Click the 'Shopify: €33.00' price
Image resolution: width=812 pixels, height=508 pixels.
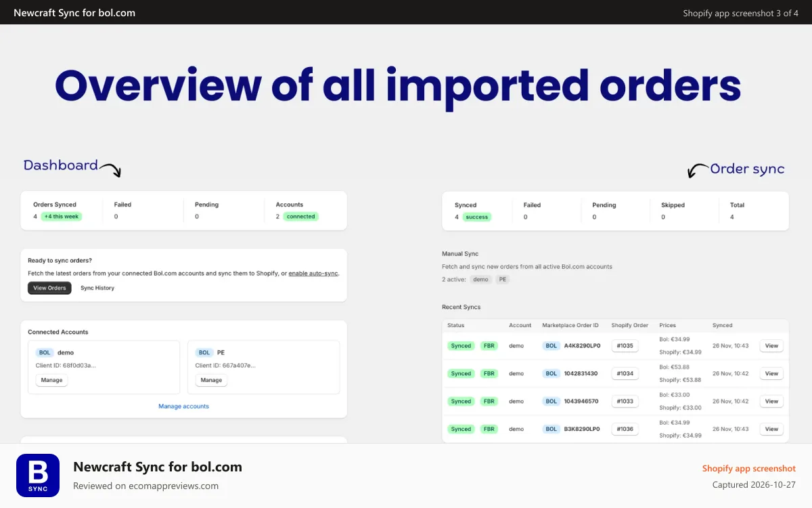(x=680, y=408)
